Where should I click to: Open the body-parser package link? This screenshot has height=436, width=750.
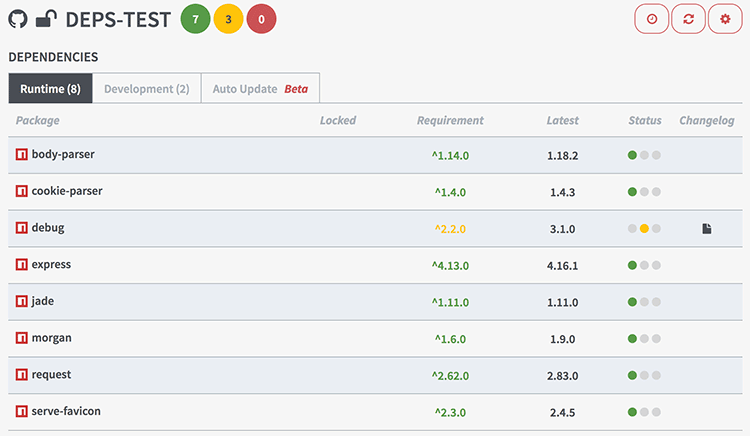click(63, 154)
